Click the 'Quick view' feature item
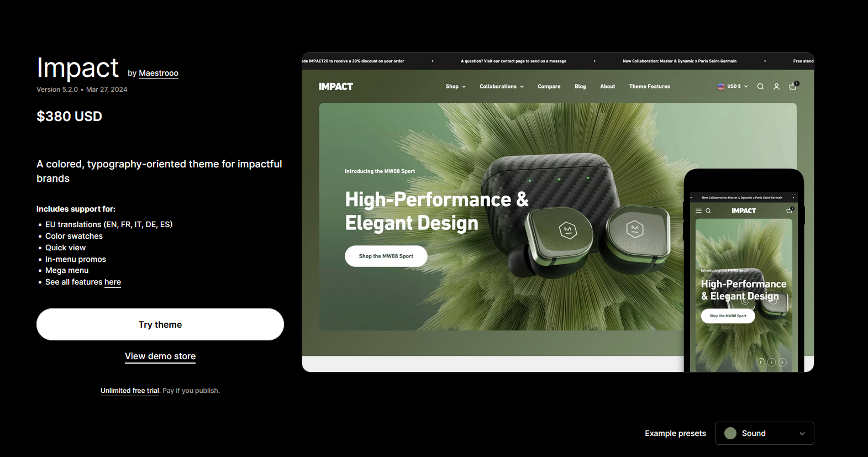 click(x=65, y=248)
